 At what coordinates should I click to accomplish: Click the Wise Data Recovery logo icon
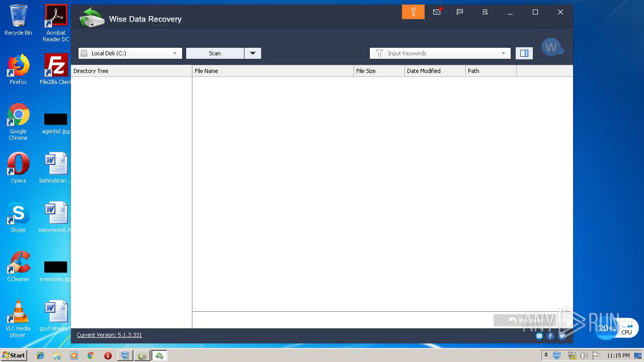pos(92,18)
